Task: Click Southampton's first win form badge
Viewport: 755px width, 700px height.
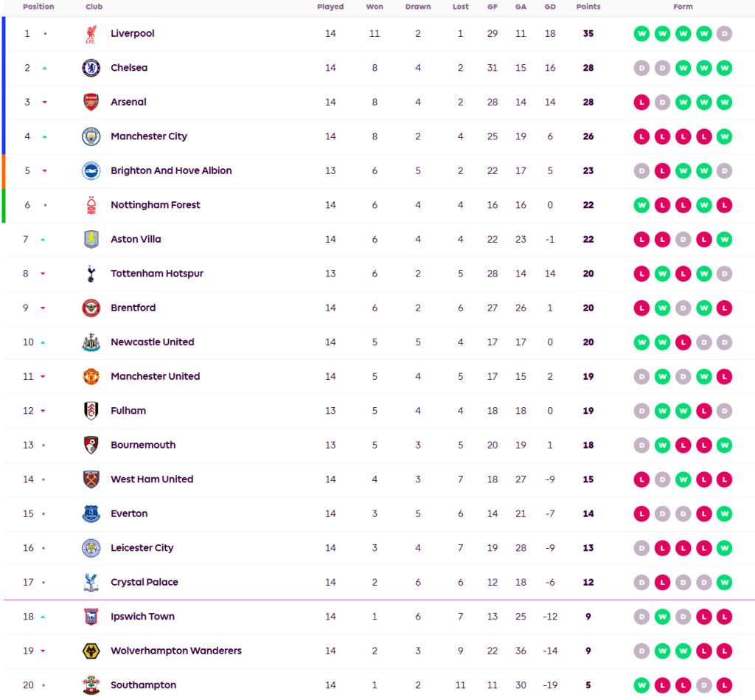Action: click(642, 685)
